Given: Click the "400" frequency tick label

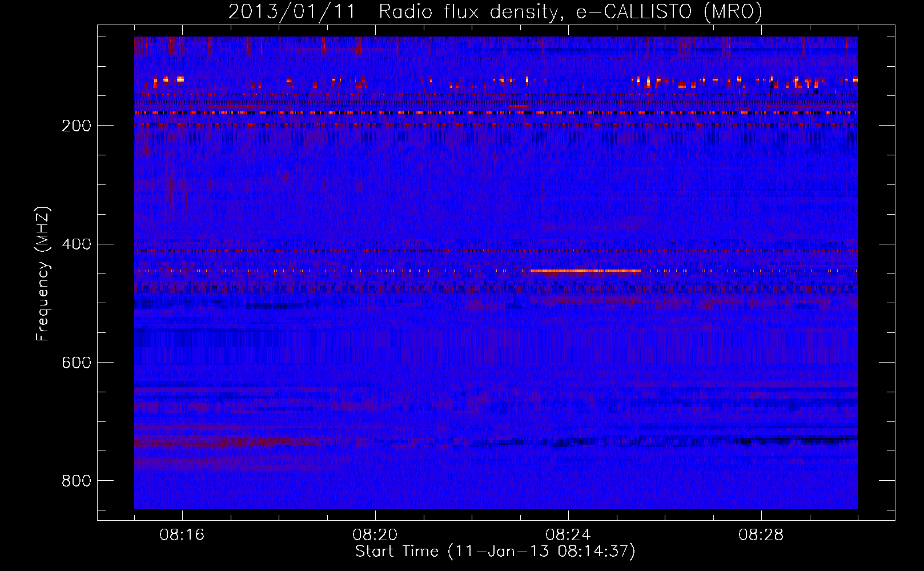Looking at the screenshot, I should (77, 244).
